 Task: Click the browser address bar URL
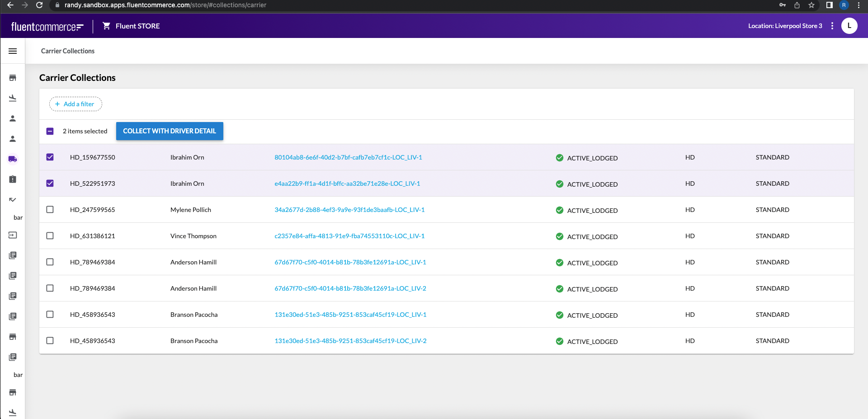coord(165,5)
